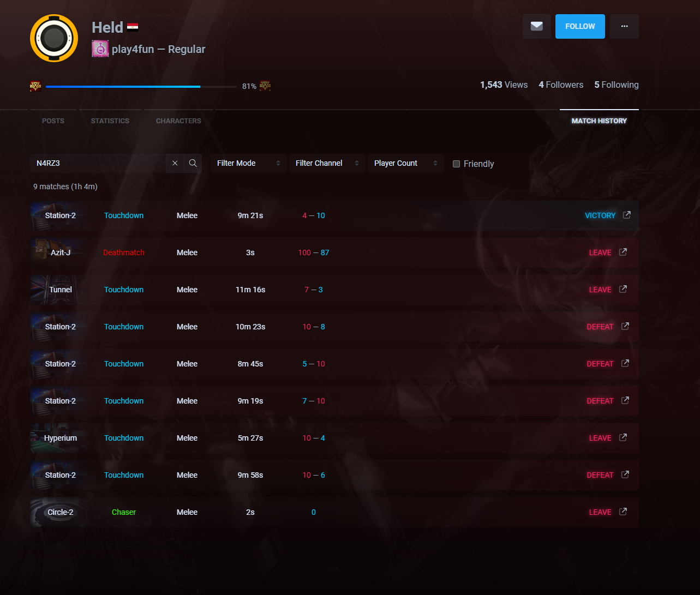Open external link for Azit-J Deathmatch row
Image resolution: width=700 pixels, height=595 pixels.
click(x=623, y=252)
